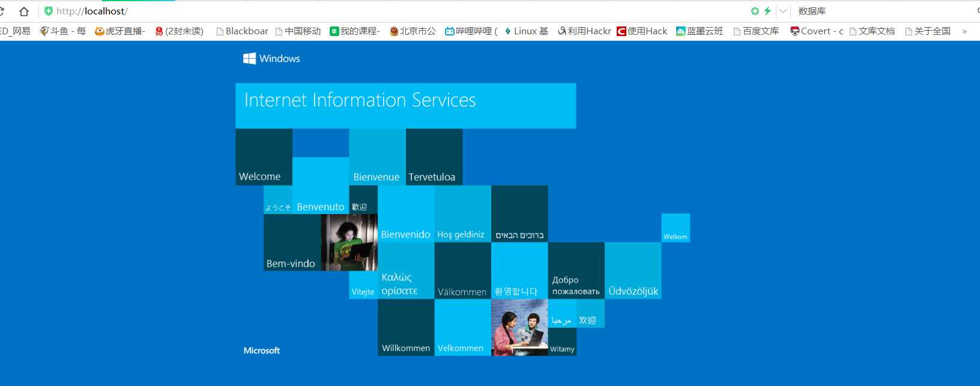This screenshot has height=386, width=980.
Task: Click the green shield security icon
Action: (x=49, y=11)
